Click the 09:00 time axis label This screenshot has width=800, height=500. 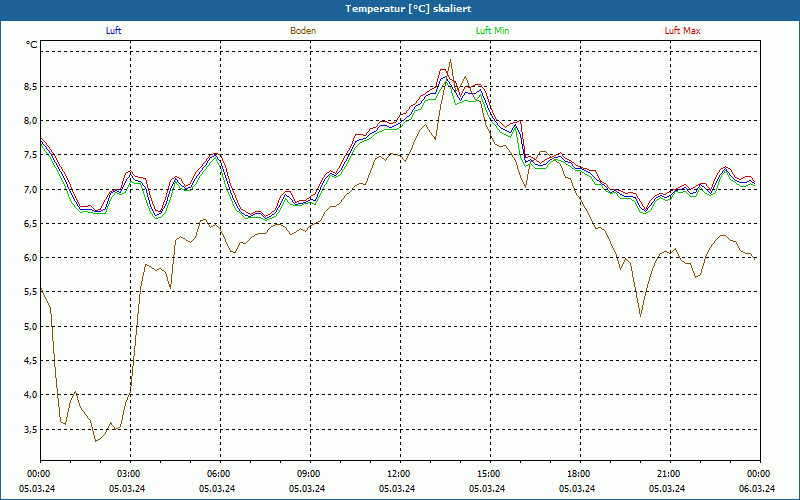coord(310,474)
